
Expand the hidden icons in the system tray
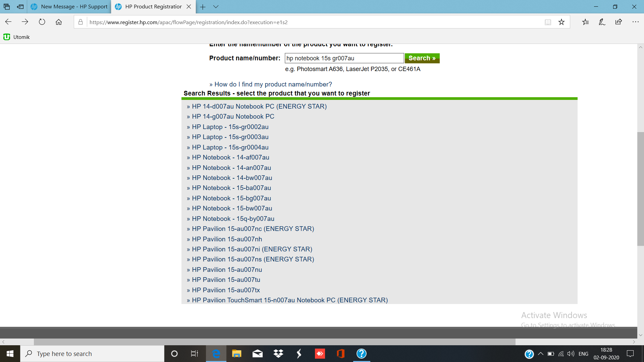(540, 353)
